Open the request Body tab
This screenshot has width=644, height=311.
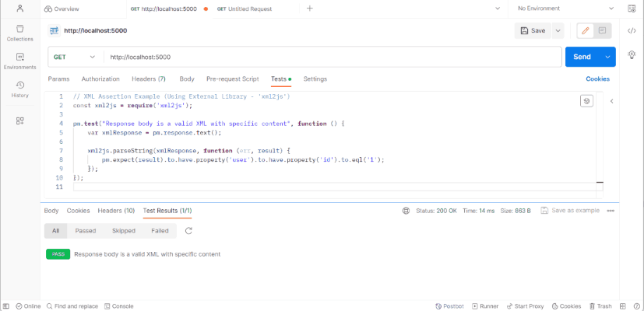(x=187, y=79)
